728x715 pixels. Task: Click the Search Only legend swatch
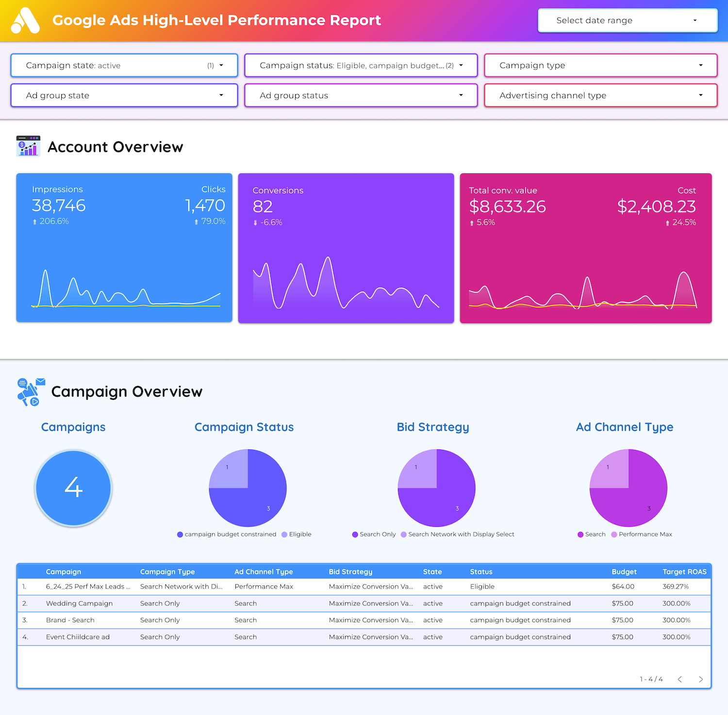(x=355, y=534)
